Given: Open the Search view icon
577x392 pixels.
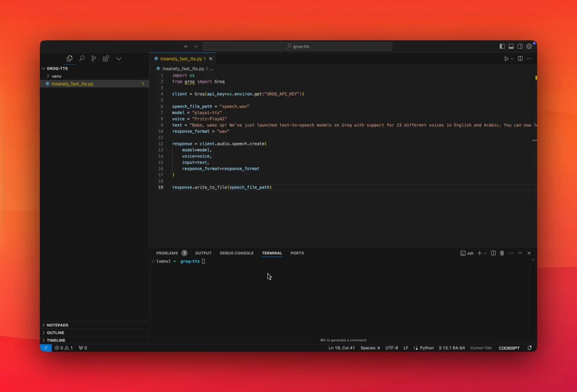Looking at the screenshot, I should pos(82,58).
